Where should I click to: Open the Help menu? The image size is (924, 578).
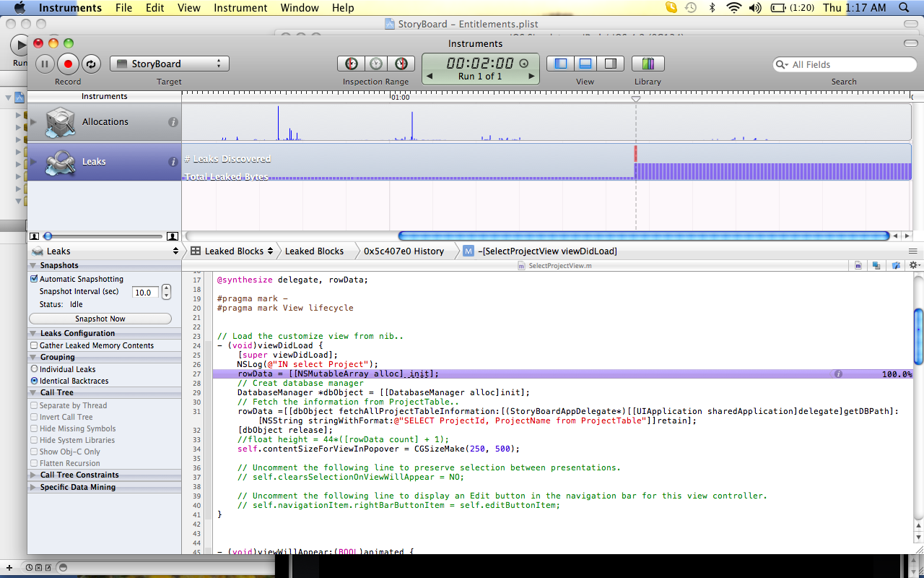(343, 8)
